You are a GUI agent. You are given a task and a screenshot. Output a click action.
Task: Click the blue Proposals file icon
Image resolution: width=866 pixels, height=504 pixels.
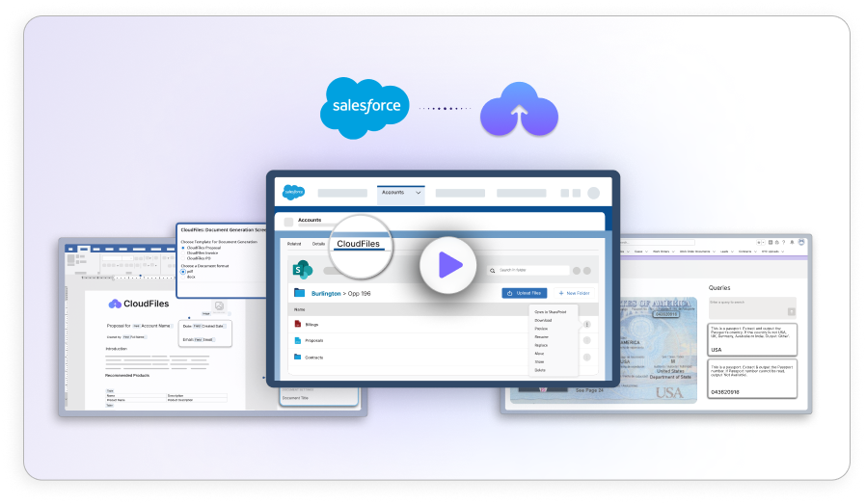[x=298, y=340]
